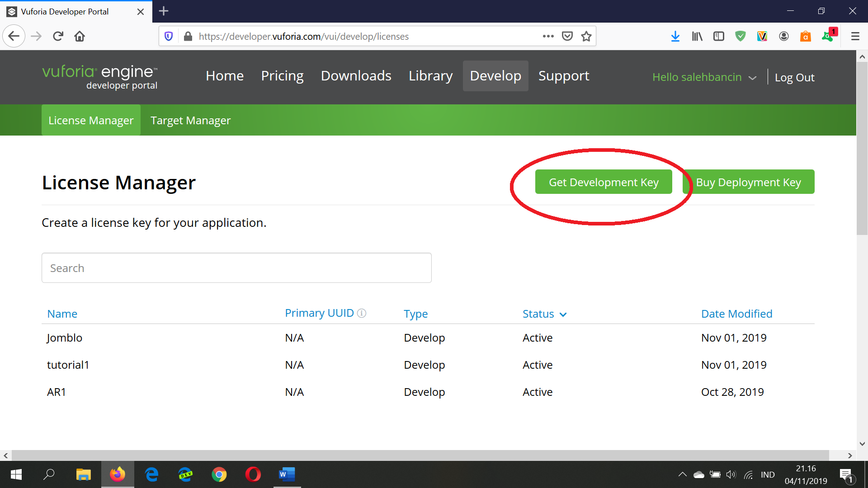Click the Primary UUID info icon
Viewport: 868px width, 488px height.
click(x=362, y=313)
